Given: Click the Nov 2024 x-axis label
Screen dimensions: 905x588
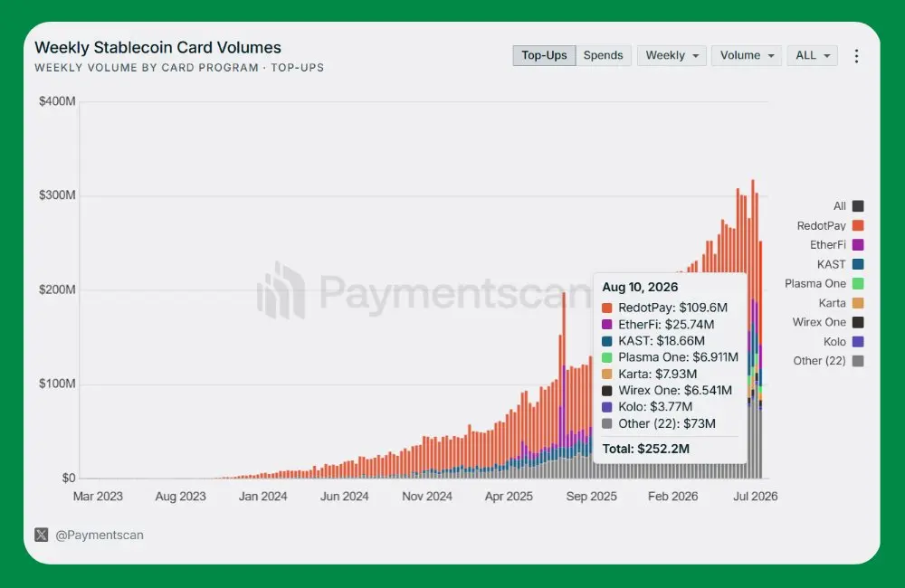Looking at the screenshot, I should click(427, 497).
